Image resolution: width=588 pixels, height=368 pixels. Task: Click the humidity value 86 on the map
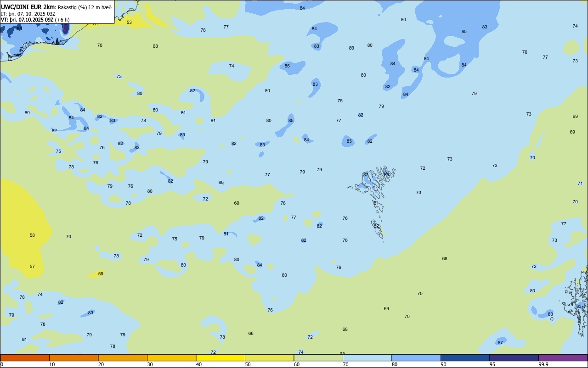[287, 66]
